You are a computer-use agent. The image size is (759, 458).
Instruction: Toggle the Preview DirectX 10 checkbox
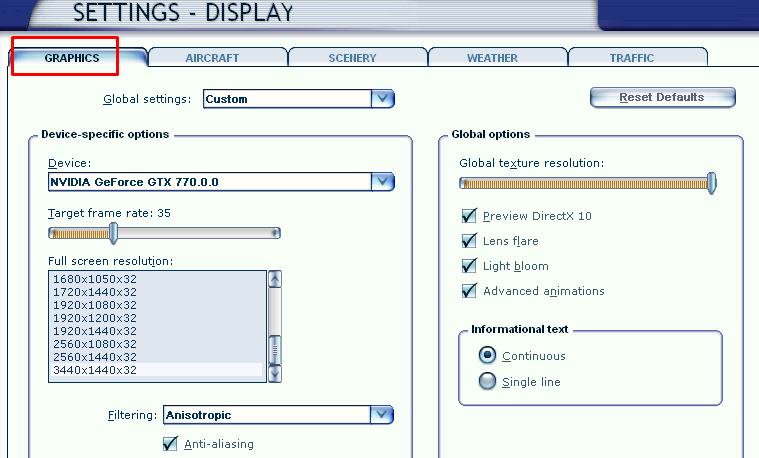pos(468,216)
